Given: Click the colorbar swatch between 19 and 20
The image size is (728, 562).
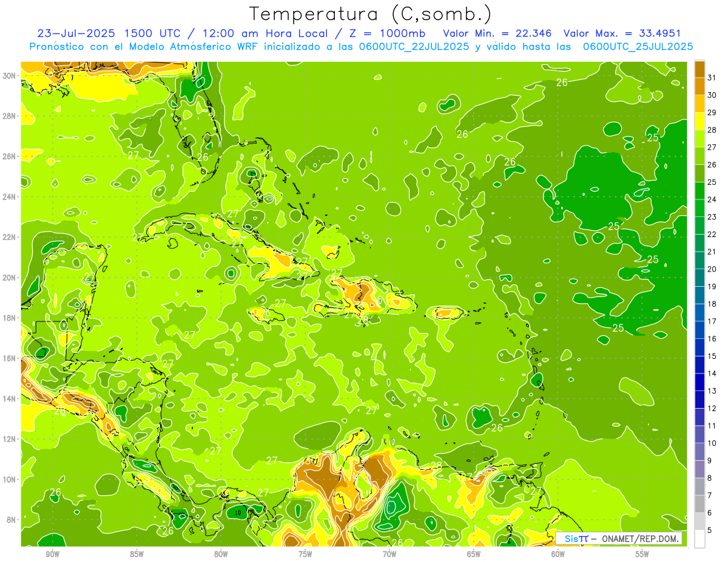Looking at the screenshot, I should pyautogui.click(x=699, y=278).
